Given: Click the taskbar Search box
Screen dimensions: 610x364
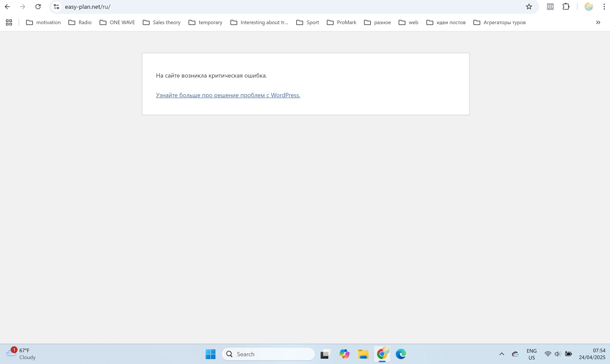Looking at the screenshot, I should pyautogui.click(x=268, y=354).
